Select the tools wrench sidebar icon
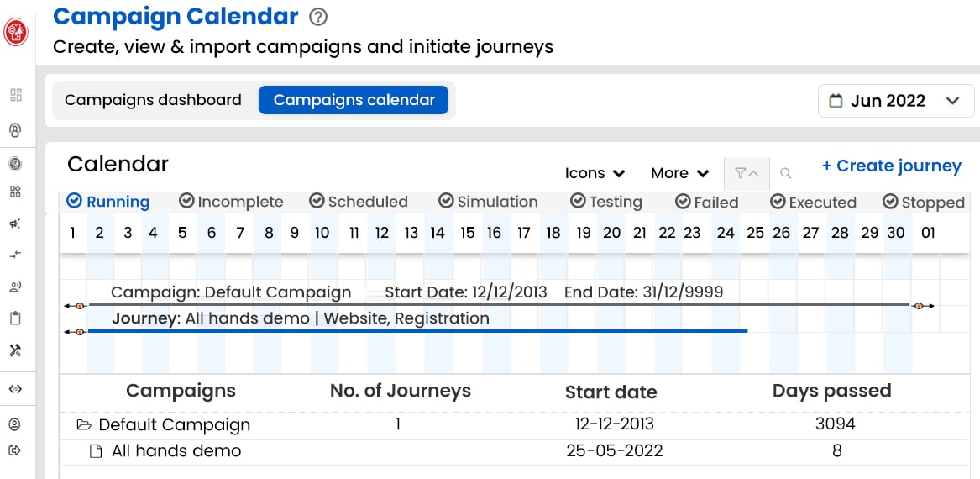Image resolution: width=980 pixels, height=479 pixels. click(x=16, y=350)
